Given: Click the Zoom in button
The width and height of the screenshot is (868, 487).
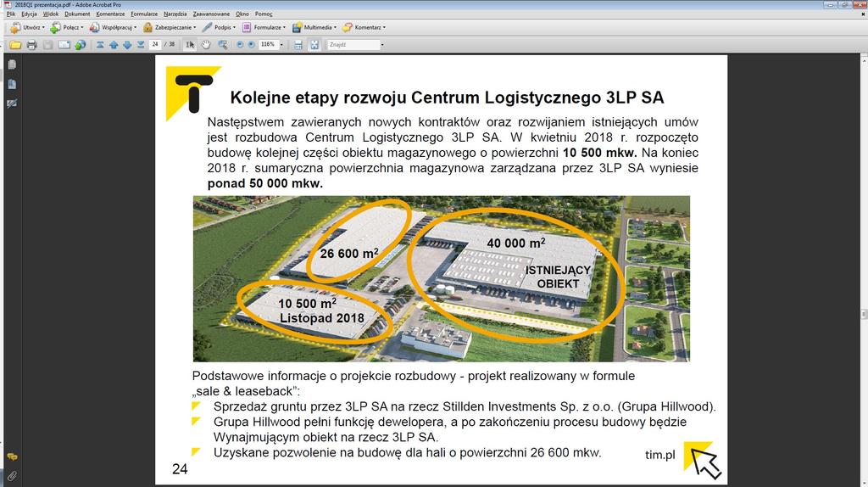Looking at the screenshot, I should (251, 45).
